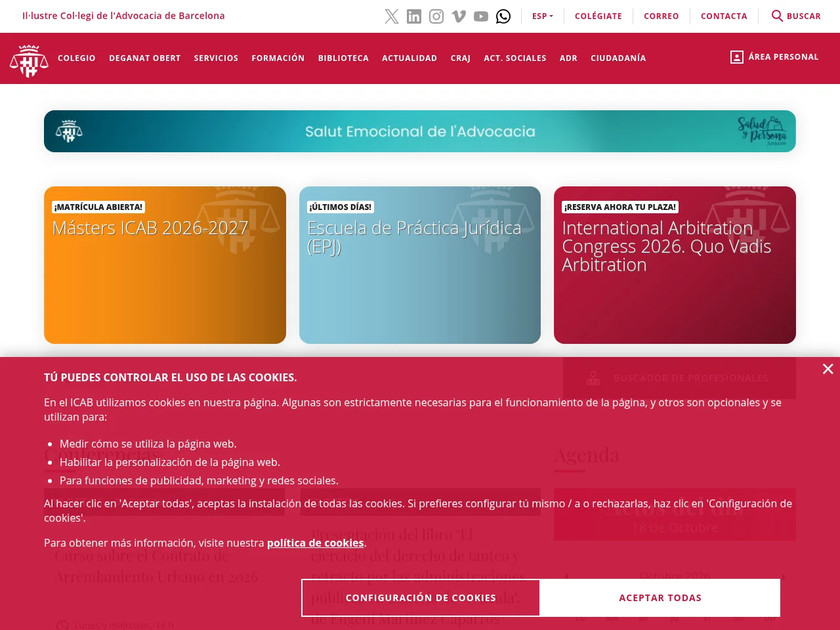
Task: Open the International Arbitration Congress 2026 card
Action: (x=675, y=265)
